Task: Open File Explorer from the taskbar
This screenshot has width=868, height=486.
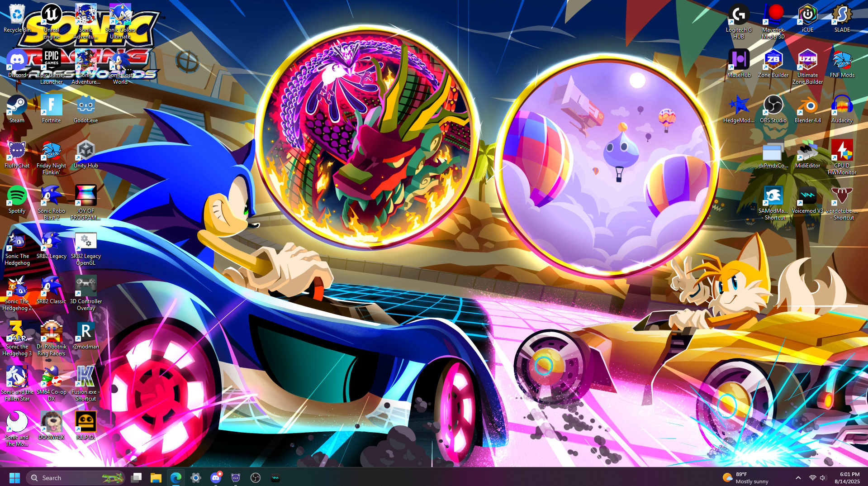Action: (156, 478)
